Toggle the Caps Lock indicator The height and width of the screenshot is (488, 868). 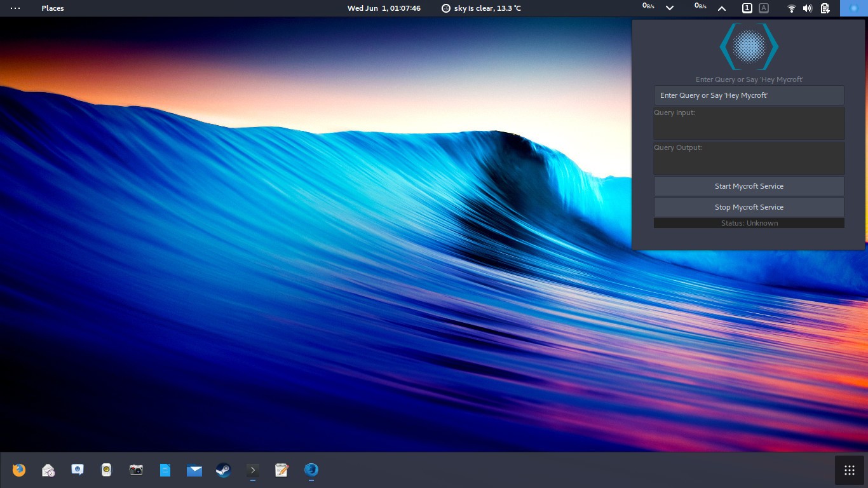(x=764, y=8)
